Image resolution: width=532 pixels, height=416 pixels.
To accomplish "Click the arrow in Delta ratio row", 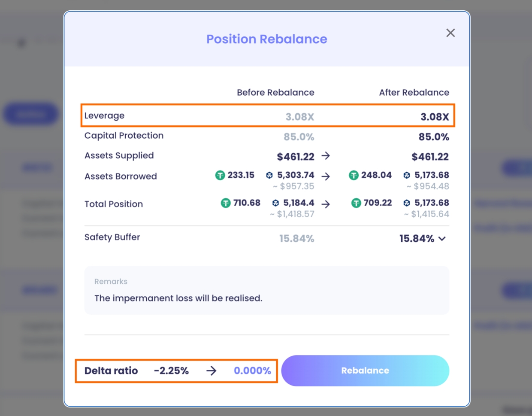I will click(211, 371).
